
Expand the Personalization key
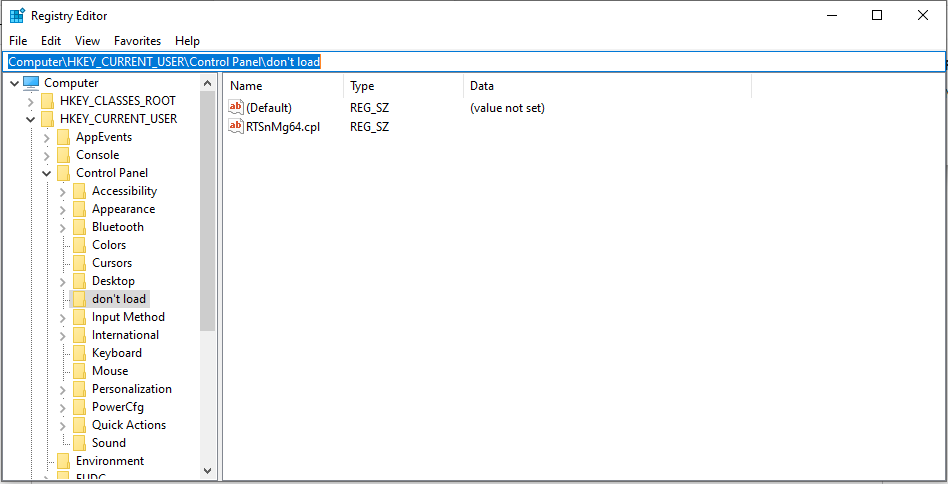pyautogui.click(x=62, y=390)
